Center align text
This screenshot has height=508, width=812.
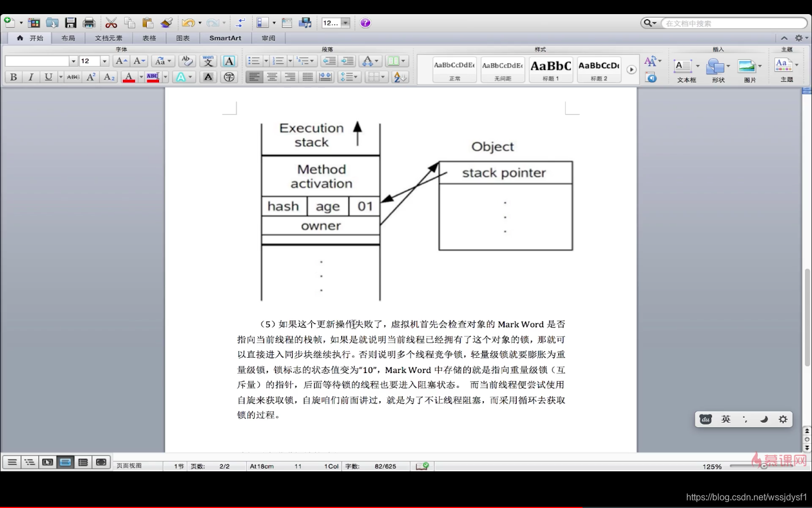pyautogui.click(x=272, y=77)
